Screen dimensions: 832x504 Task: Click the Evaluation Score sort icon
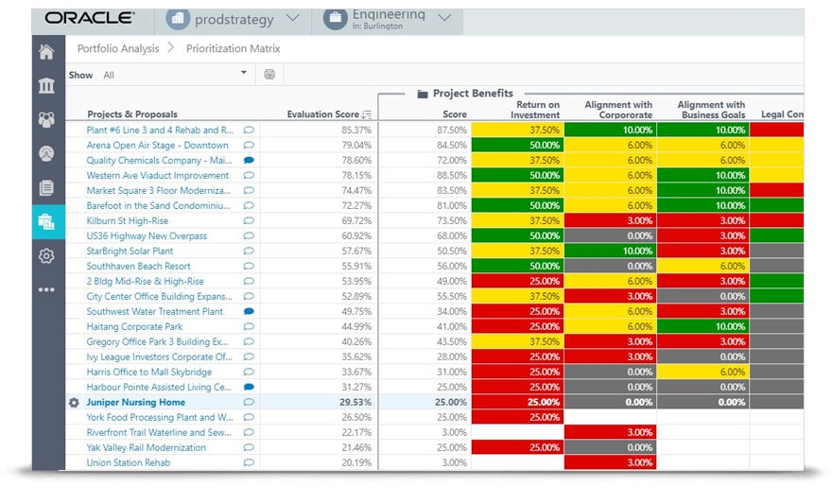tap(366, 114)
